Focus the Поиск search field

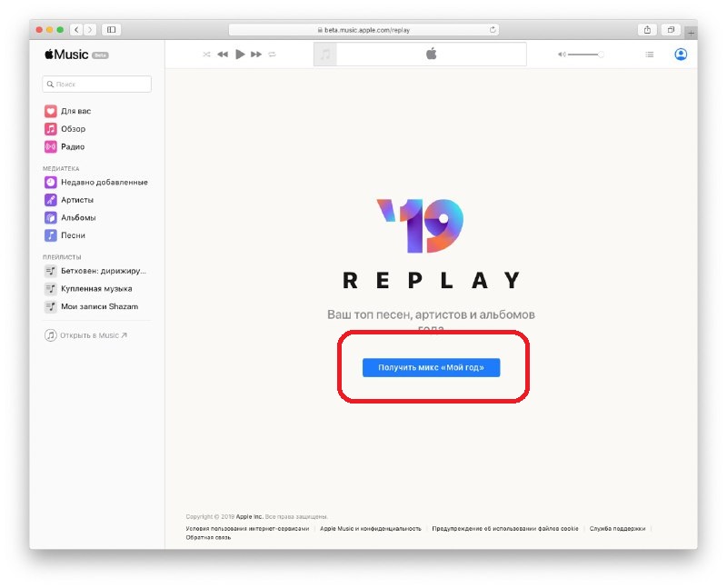pos(97,84)
